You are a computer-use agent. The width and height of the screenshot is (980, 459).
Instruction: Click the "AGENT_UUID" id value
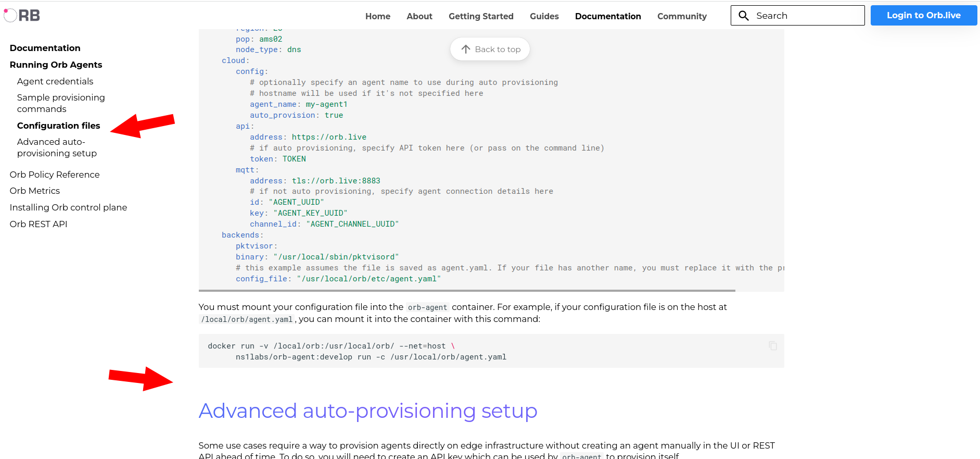[296, 202]
